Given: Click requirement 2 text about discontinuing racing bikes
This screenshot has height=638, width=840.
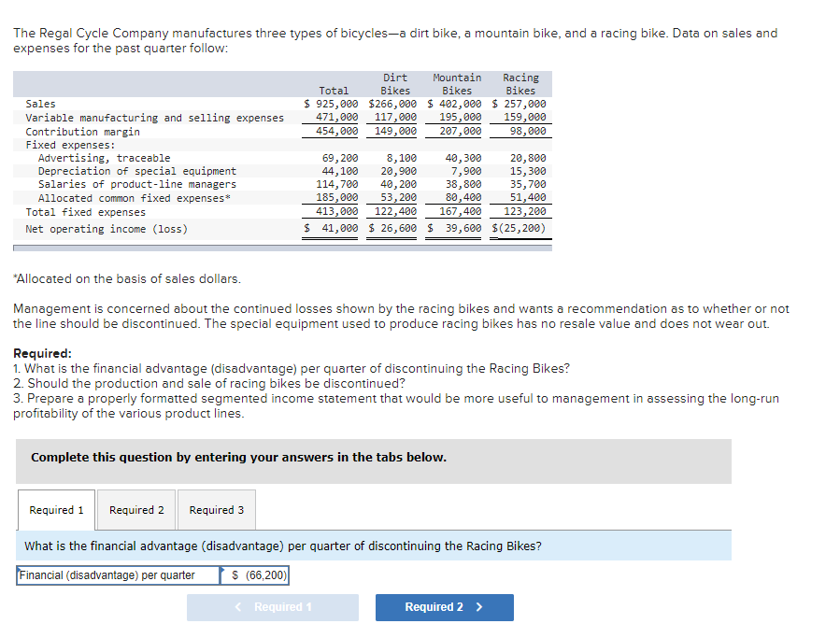Looking at the screenshot, I should coord(209,384).
